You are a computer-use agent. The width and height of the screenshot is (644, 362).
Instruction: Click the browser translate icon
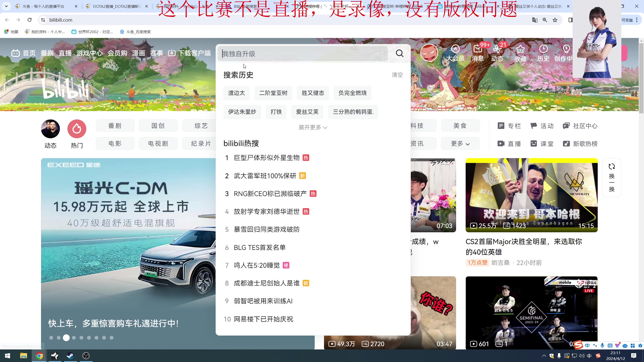[535, 20]
